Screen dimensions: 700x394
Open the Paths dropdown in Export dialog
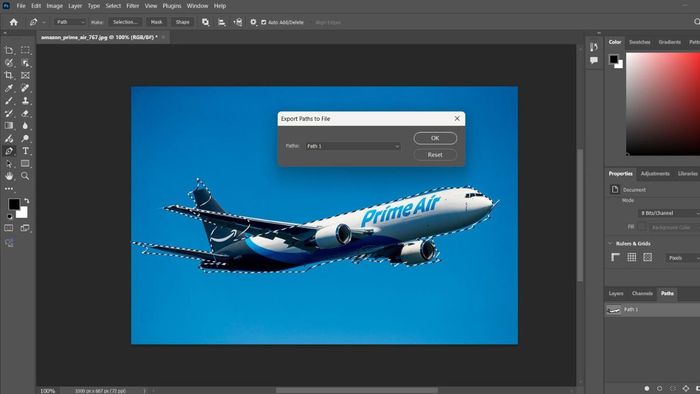[353, 146]
